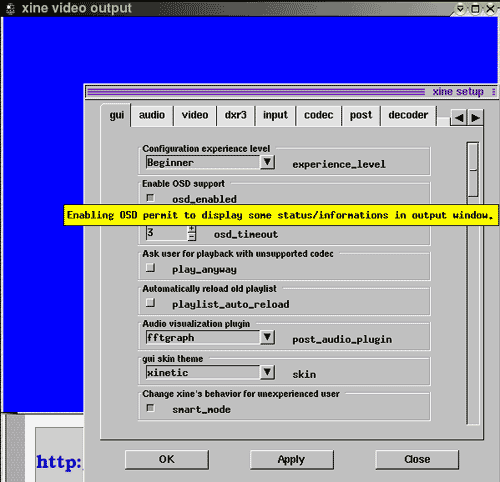Enable the osd_enabled checkbox
Image resolution: width=500 pixels, height=482 pixels.
tap(150, 198)
